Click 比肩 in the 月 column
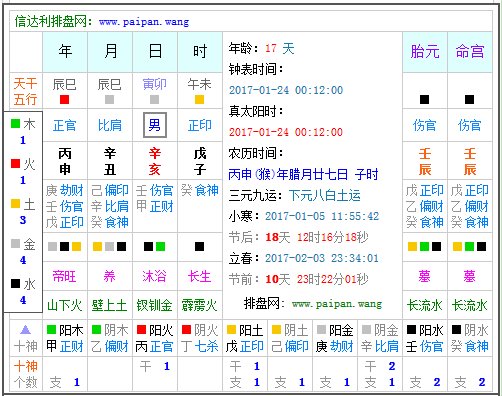 [x=110, y=125]
